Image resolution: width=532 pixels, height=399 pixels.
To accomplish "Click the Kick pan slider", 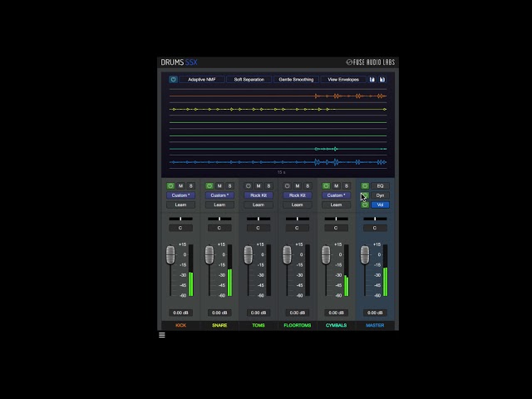I will point(181,219).
